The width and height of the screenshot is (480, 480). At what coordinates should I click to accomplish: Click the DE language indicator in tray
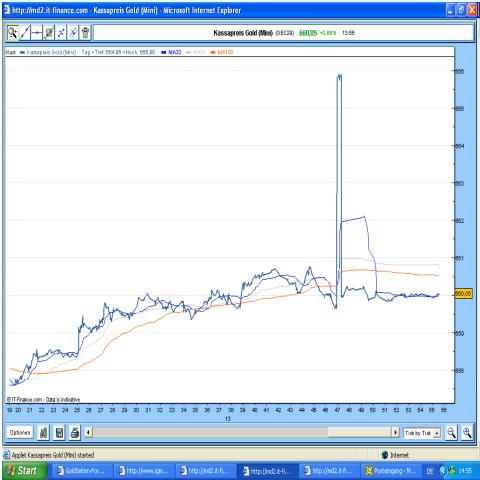(430, 471)
